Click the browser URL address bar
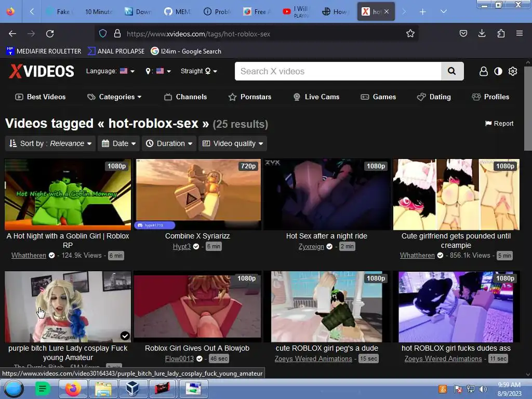 (x=256, y=34)
